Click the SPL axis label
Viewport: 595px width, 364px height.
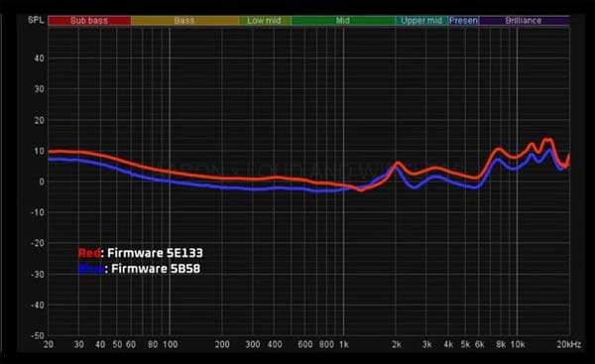coord(36,20)
